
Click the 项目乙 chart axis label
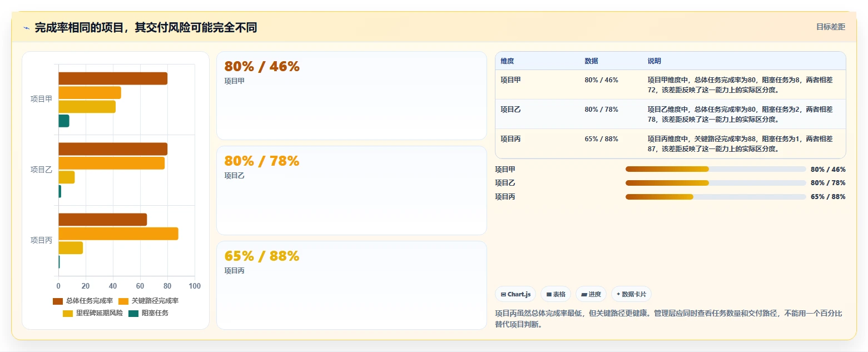tap(41, 170)
